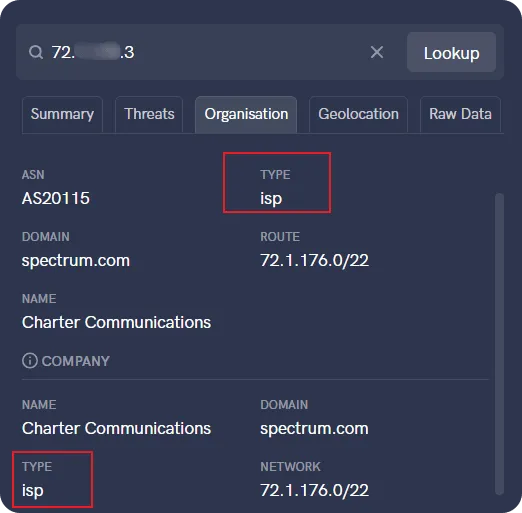Click the company spectrum.com domain value
This screenshot has height=513, width=522.
(x=314, y=429)
